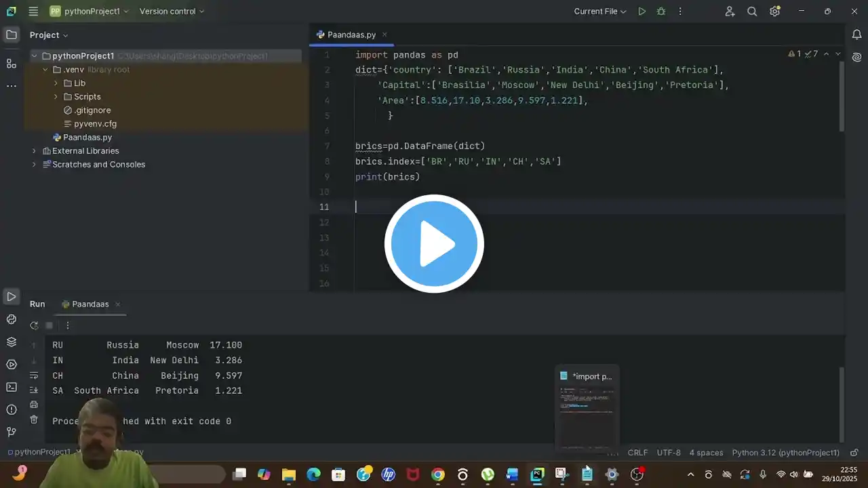This screenshot has width=868, height=488.
Task: Open the Git version control tool window
Action: tap(12, 432)
